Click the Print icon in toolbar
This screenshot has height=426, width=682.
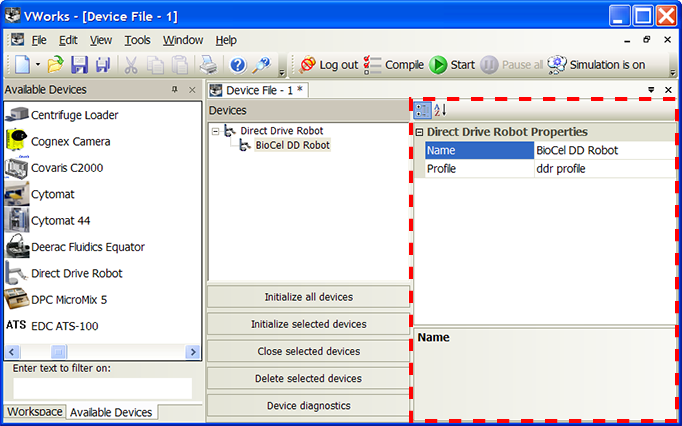205,65
